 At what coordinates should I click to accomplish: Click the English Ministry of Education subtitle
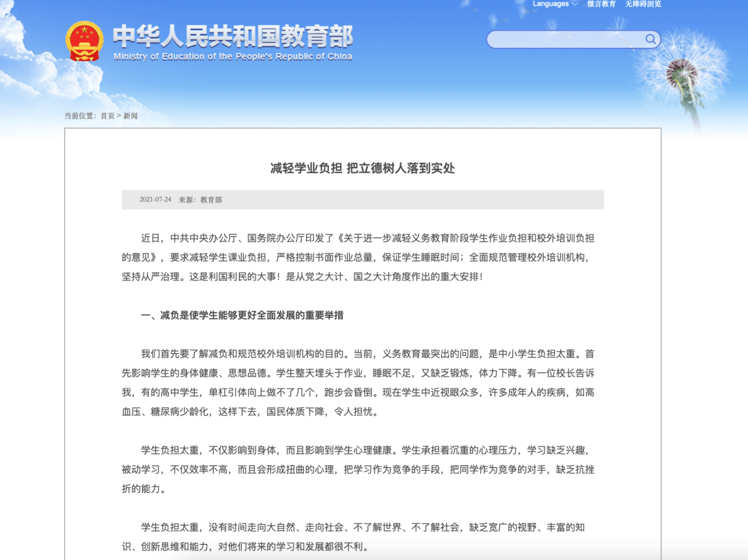[232, 57]
